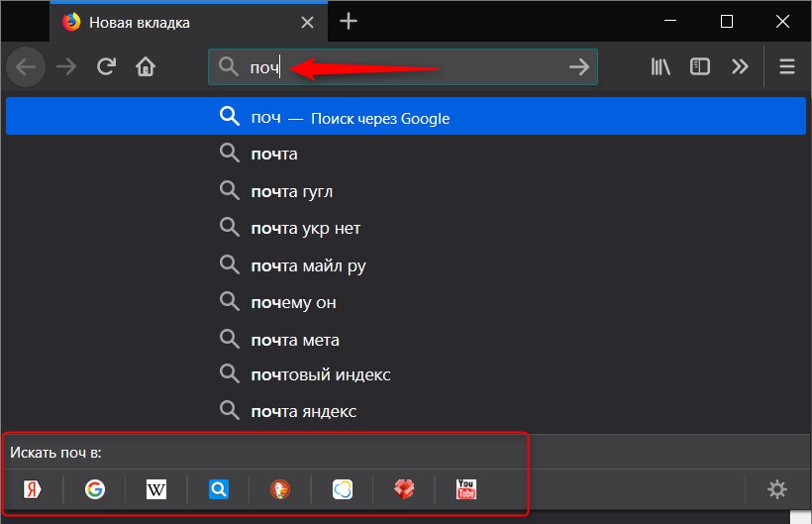Pick the почта укр нет suggestion
812x524 pixels.
406,228
